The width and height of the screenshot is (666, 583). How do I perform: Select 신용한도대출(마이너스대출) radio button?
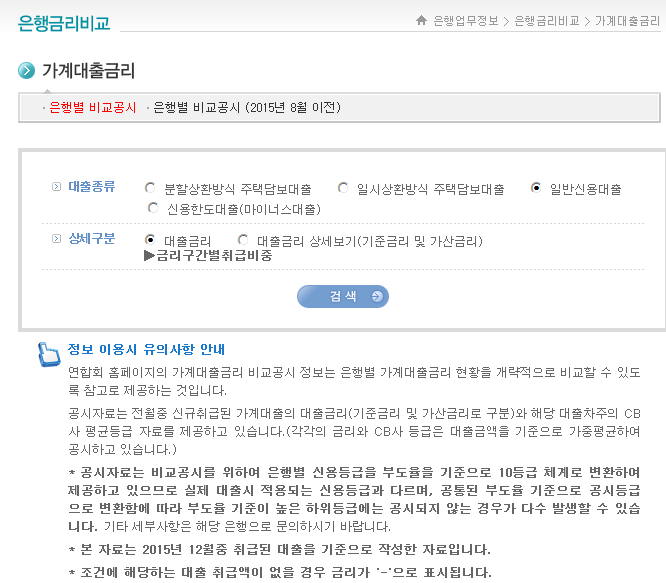point(152,208)
